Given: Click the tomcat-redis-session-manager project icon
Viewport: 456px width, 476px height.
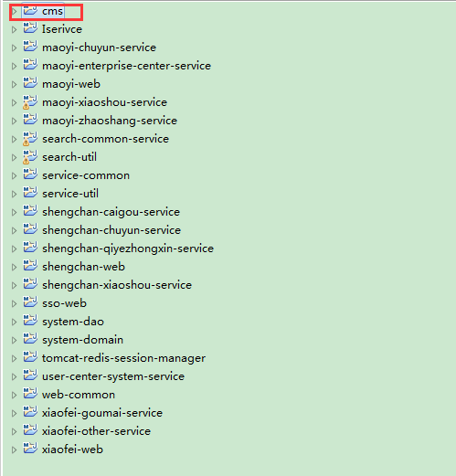Looking at the screenshot, I should tap(30, 357).
